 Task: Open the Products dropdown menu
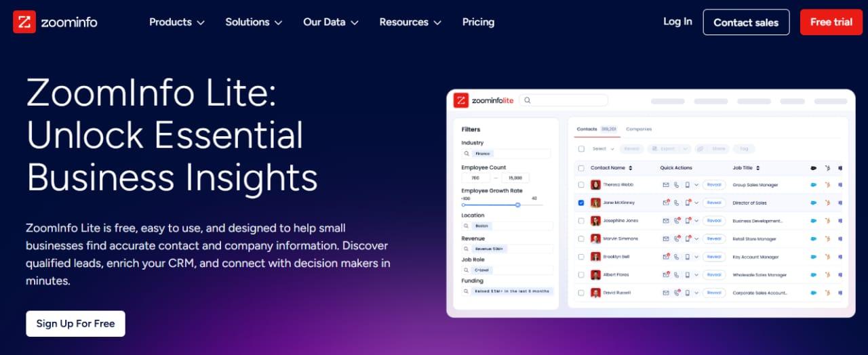point(177,22)
